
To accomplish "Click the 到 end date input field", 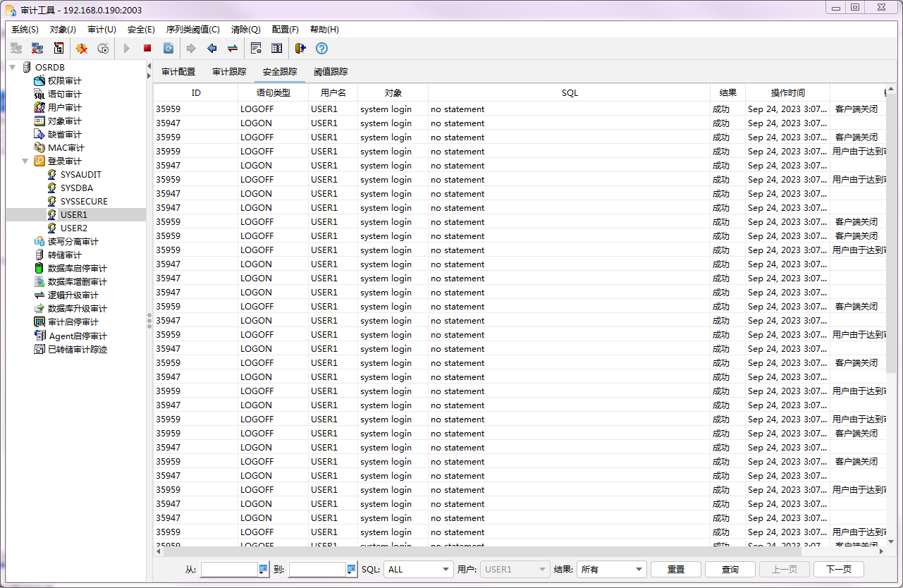I will 317,569.
